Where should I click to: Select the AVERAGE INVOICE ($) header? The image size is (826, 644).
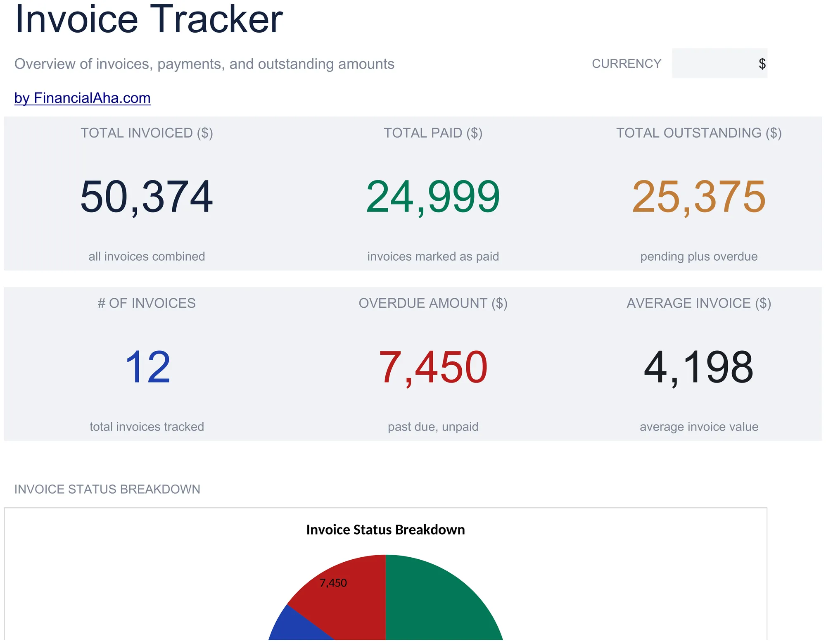699,303
